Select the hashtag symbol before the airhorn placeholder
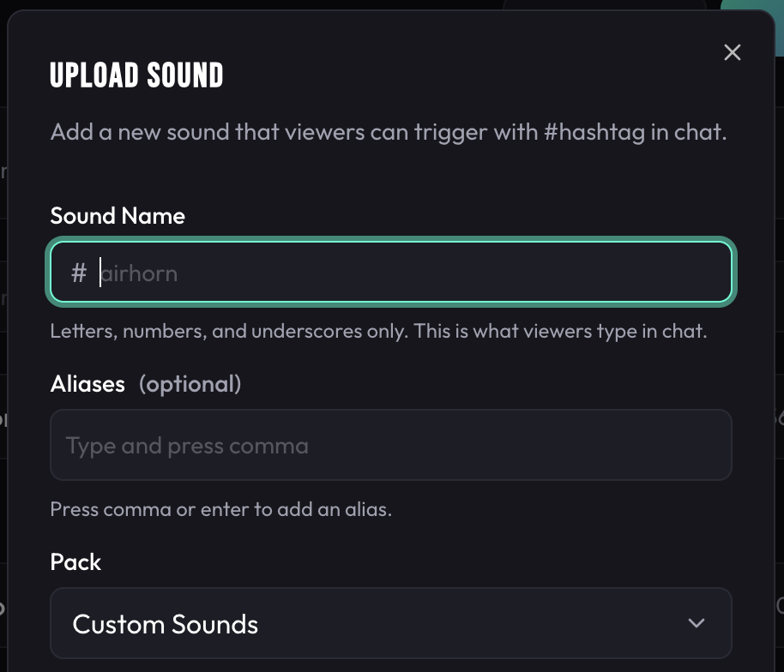784x672 pixels. click(79, 272)
